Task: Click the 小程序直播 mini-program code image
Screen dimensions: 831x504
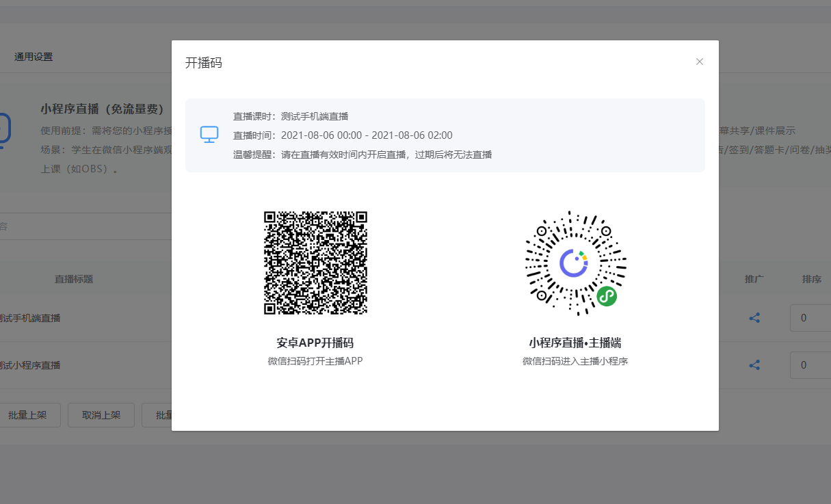Action: pyautogui.click(x=575, y=263)
